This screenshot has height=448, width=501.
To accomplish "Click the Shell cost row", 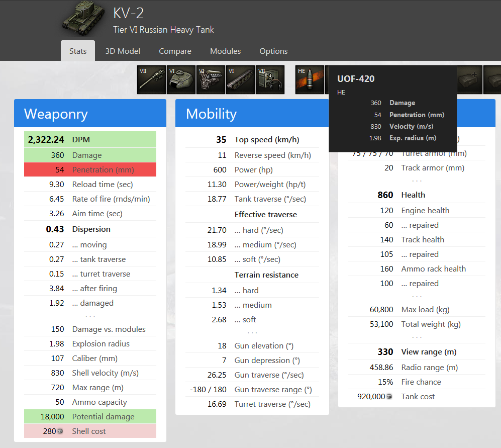I will tap(90, 431).
